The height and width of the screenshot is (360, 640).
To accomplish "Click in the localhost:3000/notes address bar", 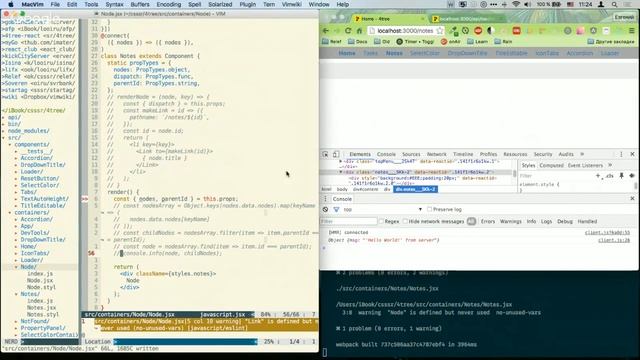I will (x=404, y=31).
